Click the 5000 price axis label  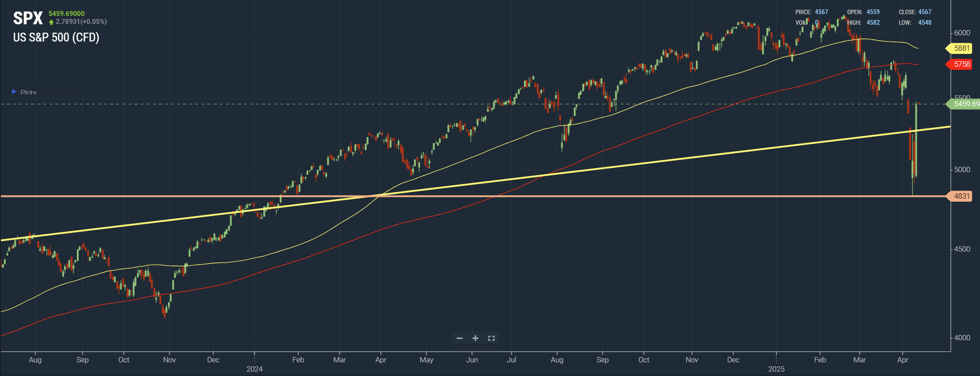pyautogui.click(x=962, y=169)
